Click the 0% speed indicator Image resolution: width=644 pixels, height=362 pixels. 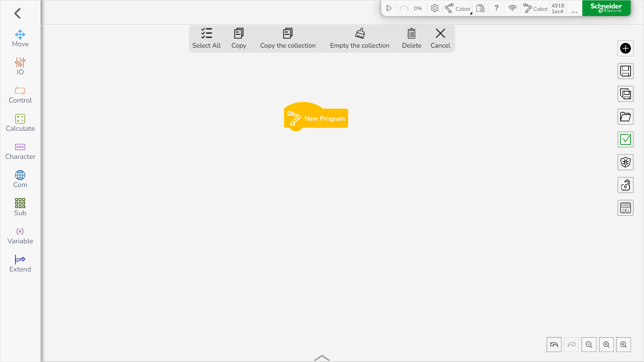(x=417, y=8)
